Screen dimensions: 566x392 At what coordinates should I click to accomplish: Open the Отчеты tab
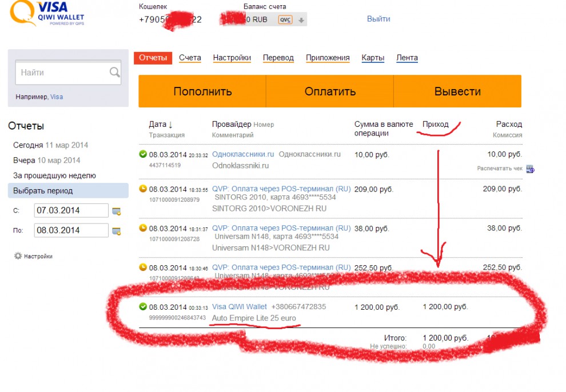click(x=153, y=58)
